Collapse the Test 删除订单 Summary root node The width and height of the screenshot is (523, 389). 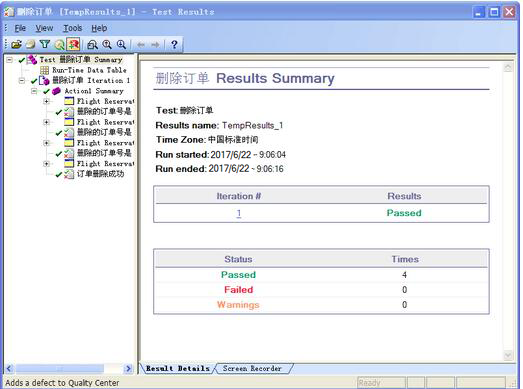[x=10, y=60]
